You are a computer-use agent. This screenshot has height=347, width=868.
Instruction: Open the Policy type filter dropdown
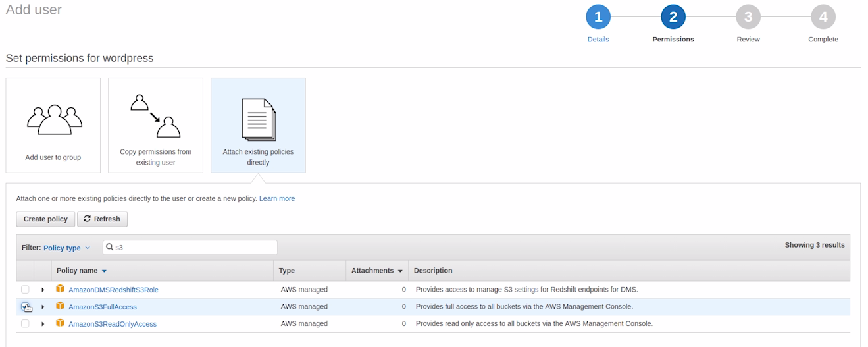coord(66,248)
